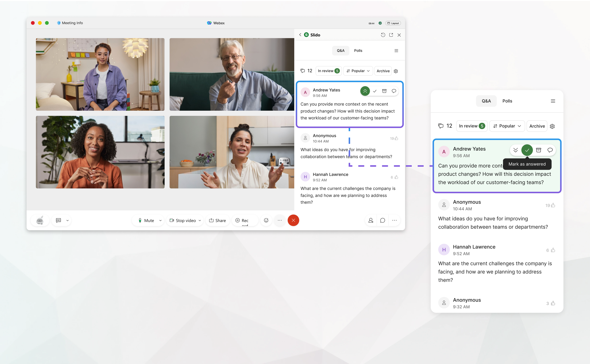Open settings gear in enlarged panel
Screen dimensions: 590x364
[552, 126]
